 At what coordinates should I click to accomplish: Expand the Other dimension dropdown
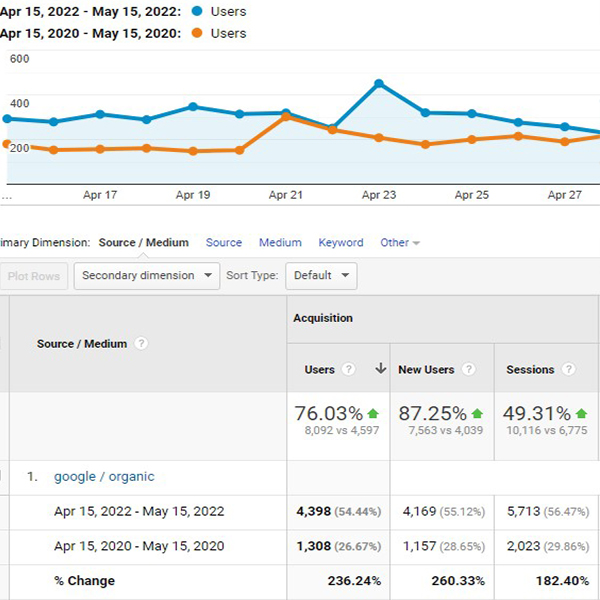click(x=400, y=243)
